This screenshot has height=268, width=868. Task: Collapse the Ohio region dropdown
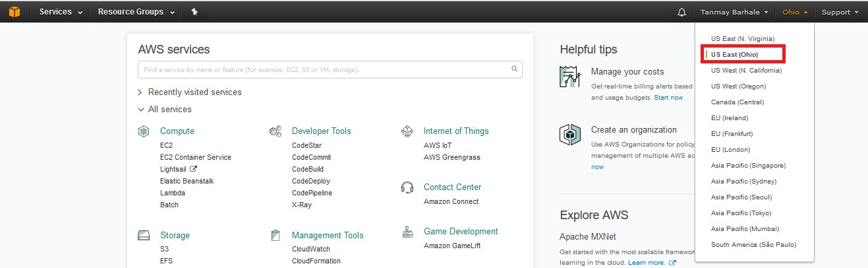tap(795, 12)
